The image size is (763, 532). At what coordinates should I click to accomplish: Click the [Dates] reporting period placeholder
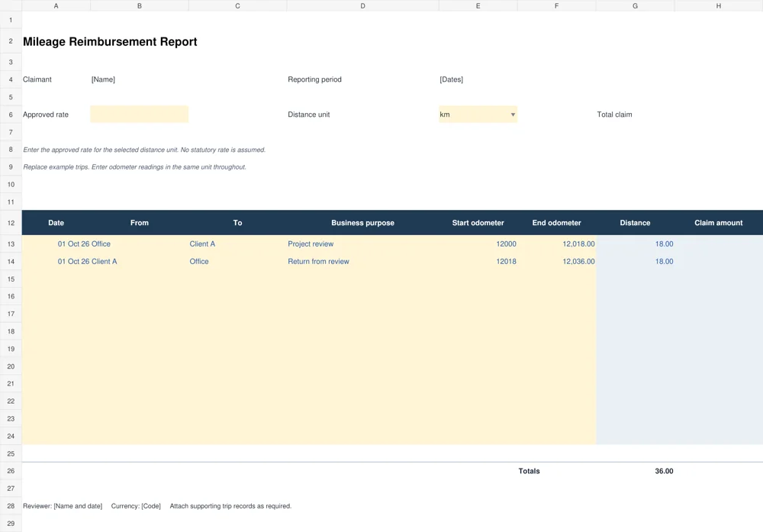pos(451,79)
